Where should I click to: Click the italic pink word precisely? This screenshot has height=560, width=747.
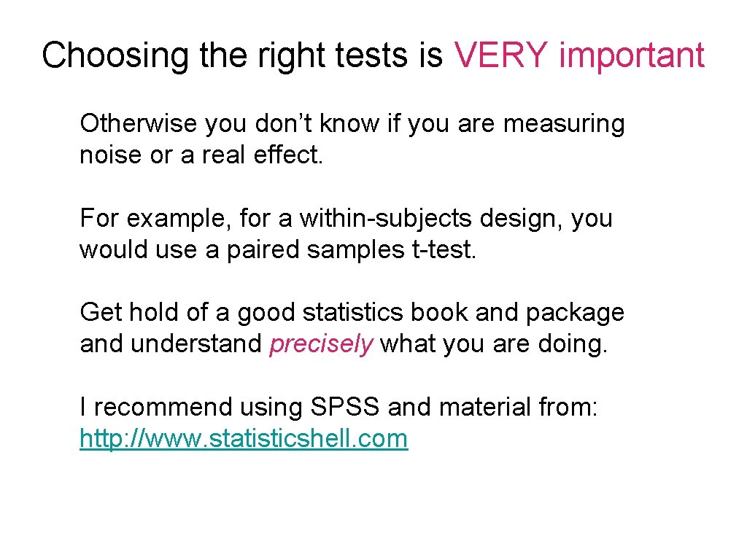pyautogui.click(x=321, y=343)
